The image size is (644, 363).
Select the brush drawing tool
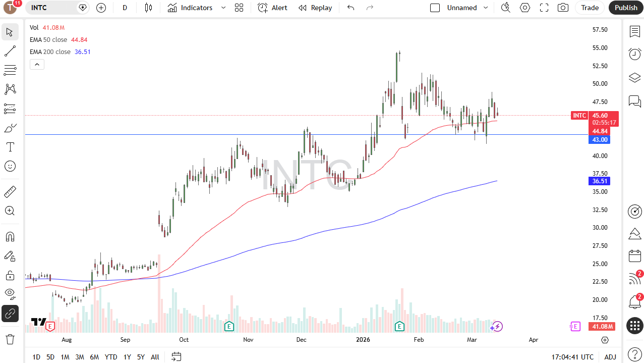[x=10, y=128]
